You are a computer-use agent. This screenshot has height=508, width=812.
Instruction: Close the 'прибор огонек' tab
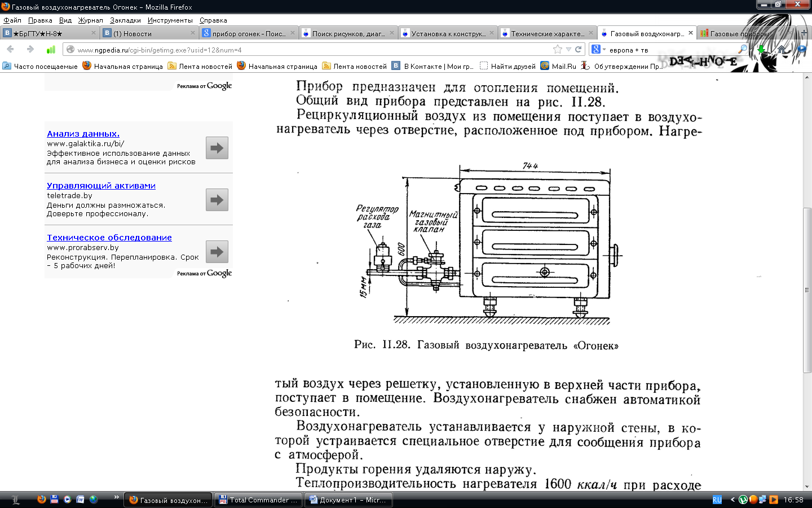point(293,33)
